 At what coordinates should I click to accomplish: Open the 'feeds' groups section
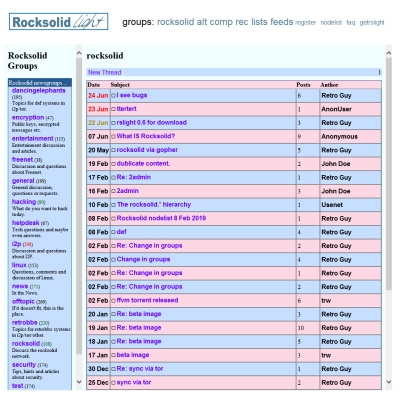[282, 22]
